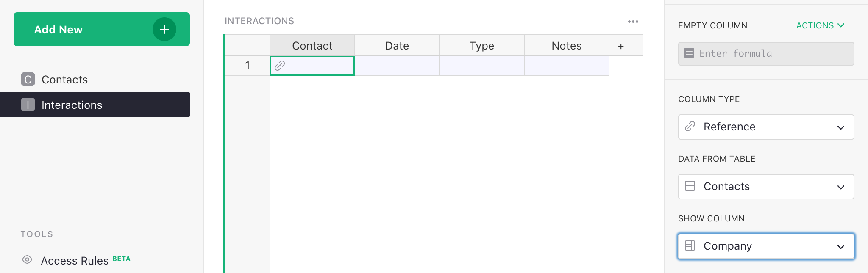Click the plus to add a new column
This screenshot has width=868, height=273.
tap(620, 45)
